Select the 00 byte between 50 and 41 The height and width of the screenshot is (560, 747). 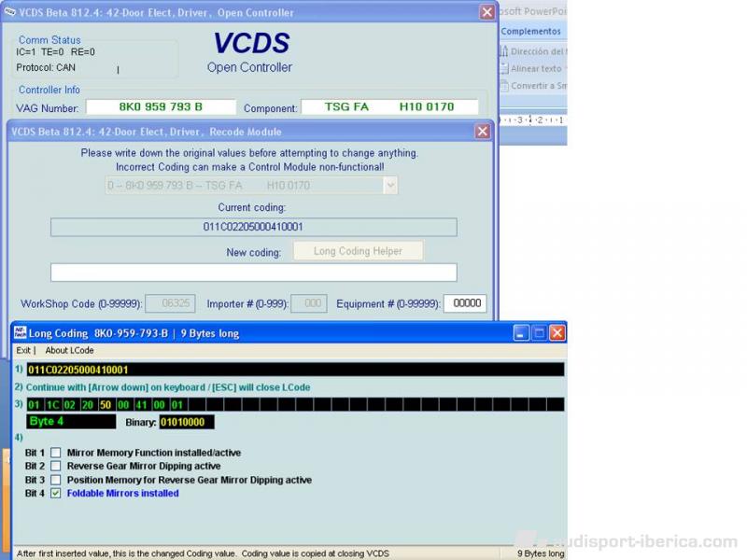coord(123,405)
